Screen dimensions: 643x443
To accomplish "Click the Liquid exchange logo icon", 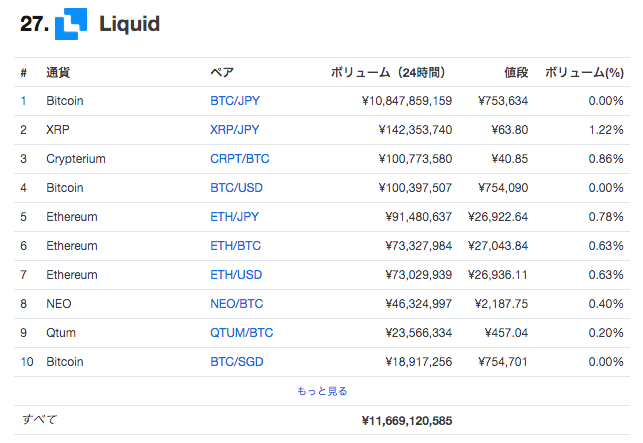I will 71,24.
